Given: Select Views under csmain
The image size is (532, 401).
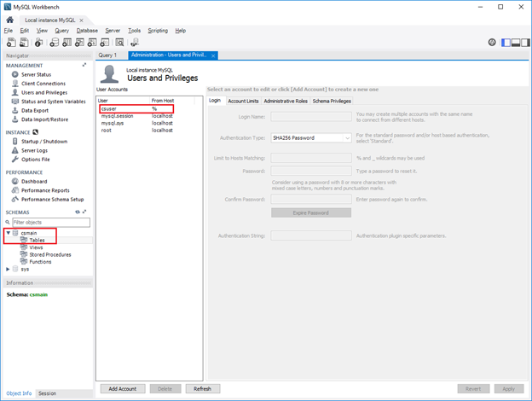Looking at the screenshot, I should tap(36, 247).
